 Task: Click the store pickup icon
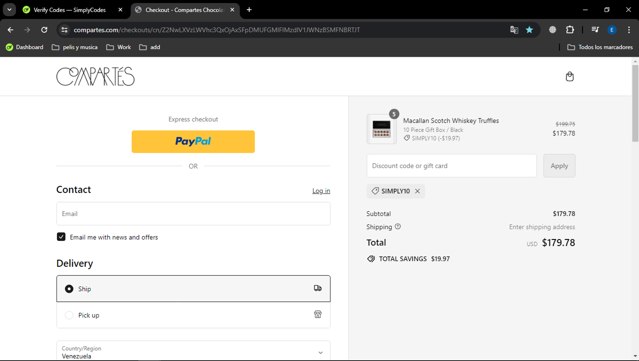(x=318, y=314)
